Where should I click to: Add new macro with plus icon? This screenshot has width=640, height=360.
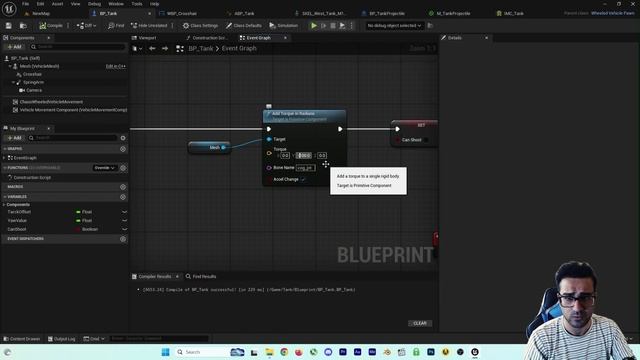pos(123,187)
